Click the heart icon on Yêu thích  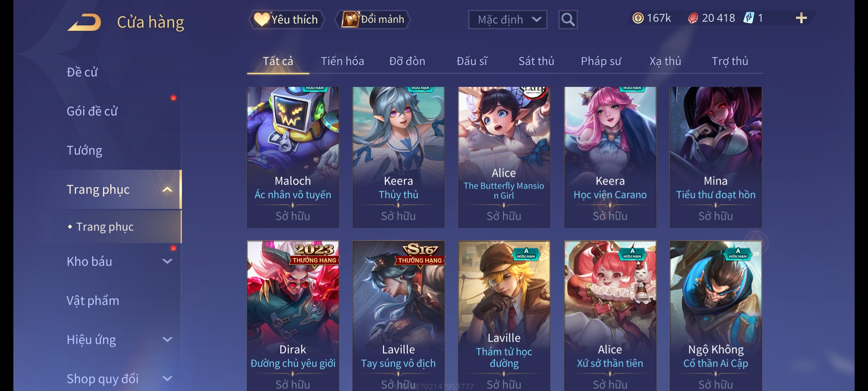(261, 19)
